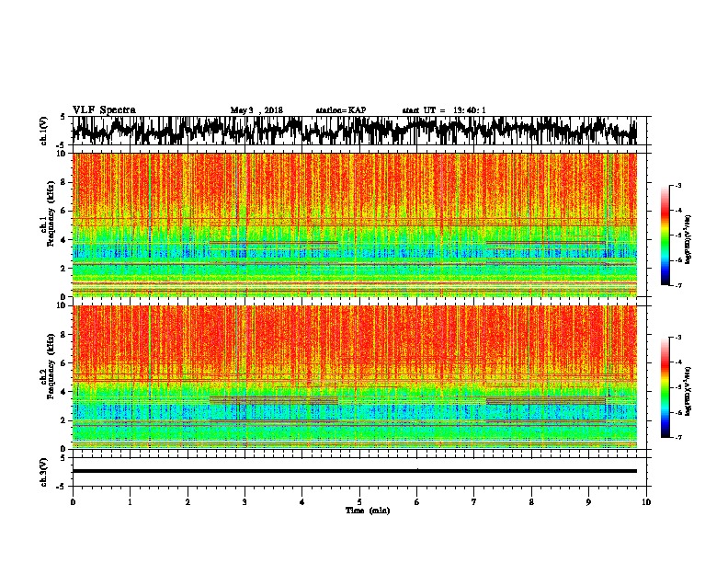Click time axis tick label "3"
728x563 pixels.
[x=245, y=502]
